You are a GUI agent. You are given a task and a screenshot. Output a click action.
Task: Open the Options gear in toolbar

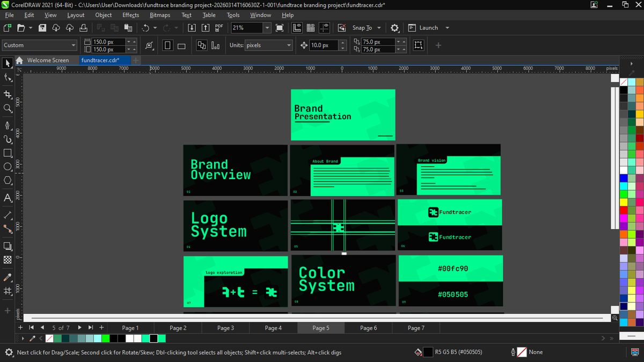(x=394, y=28)
